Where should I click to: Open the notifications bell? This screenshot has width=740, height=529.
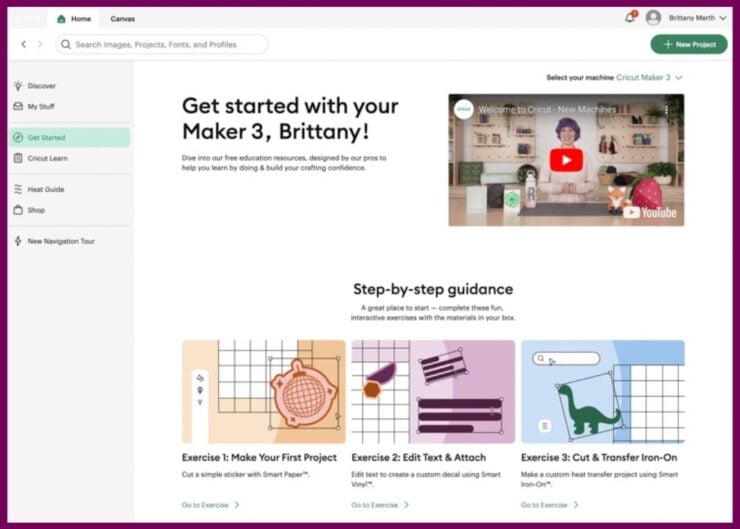tap(630, 18)
